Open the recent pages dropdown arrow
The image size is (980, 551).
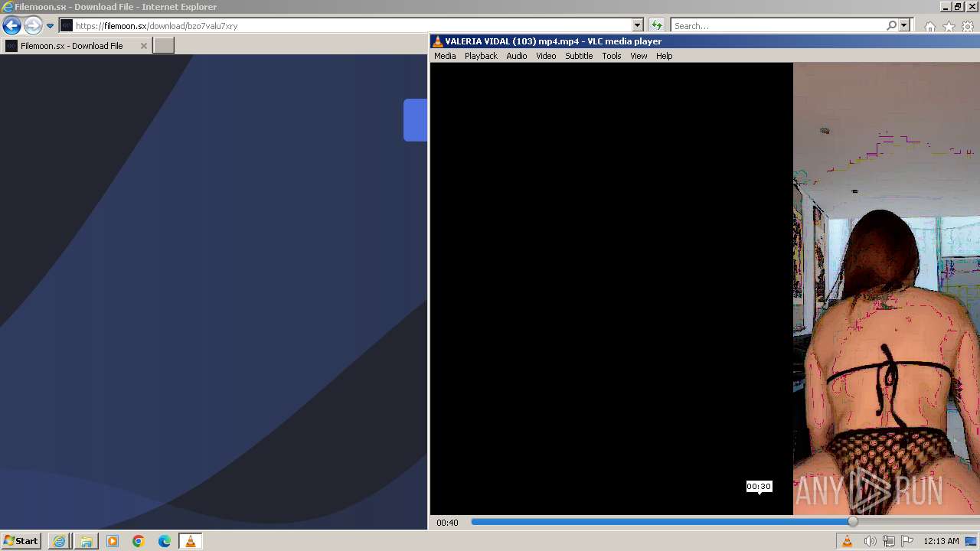pos(50,25)
